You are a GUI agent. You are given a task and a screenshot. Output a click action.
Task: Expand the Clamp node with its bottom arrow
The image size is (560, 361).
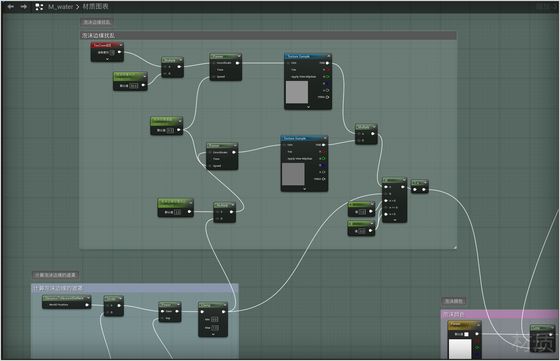213,334
